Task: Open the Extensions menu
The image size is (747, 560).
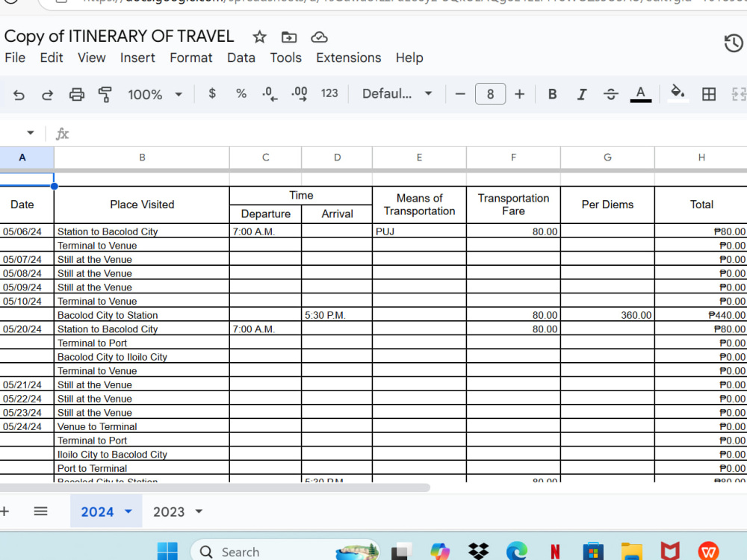Action: tap(348, 57)
